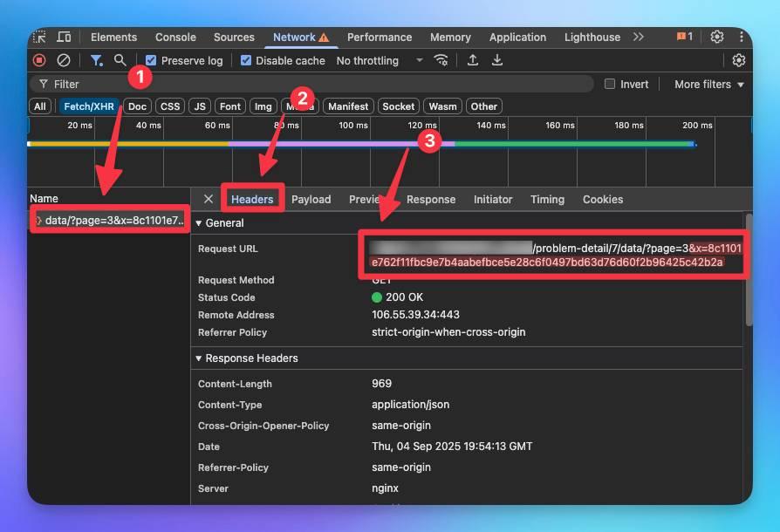
Task: Switch to the Sources panel
Action: pos(235,38)
